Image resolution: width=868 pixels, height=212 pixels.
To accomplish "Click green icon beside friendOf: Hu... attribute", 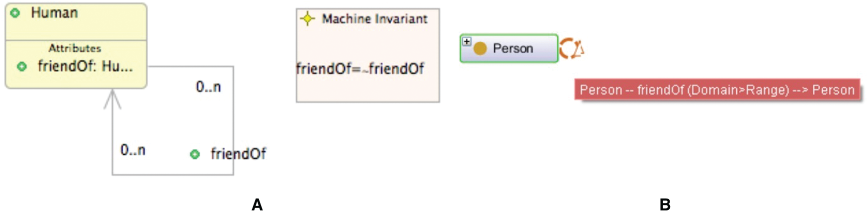I will [x=22, y=66].
